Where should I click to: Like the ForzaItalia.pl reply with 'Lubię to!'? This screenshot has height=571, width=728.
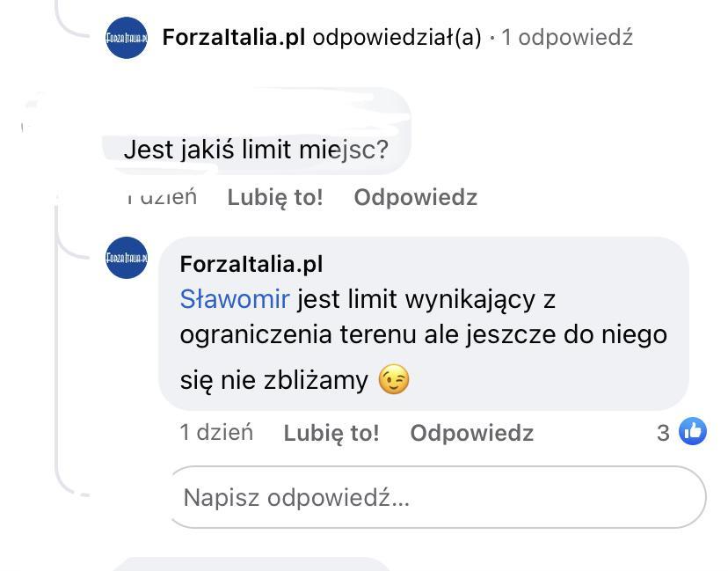(331, 433)
